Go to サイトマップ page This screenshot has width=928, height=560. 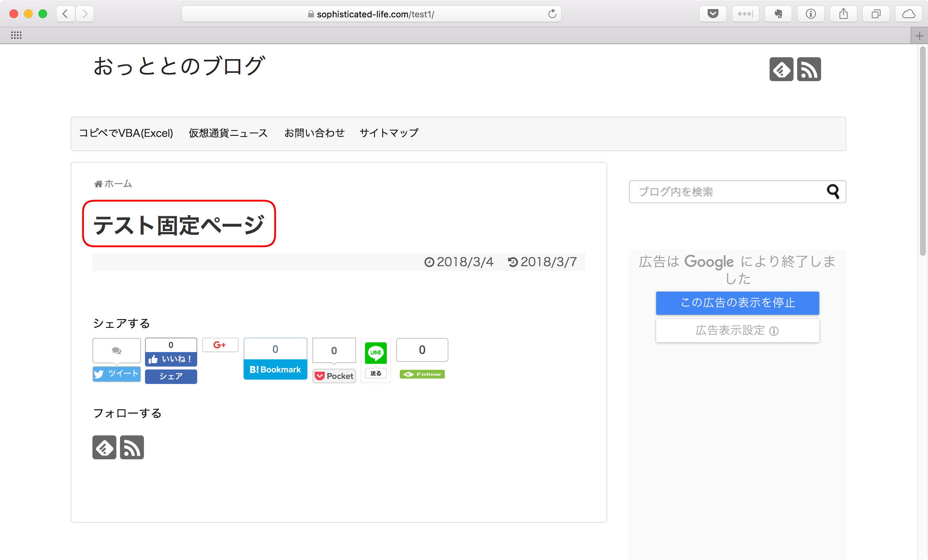[x=389, y=133]
